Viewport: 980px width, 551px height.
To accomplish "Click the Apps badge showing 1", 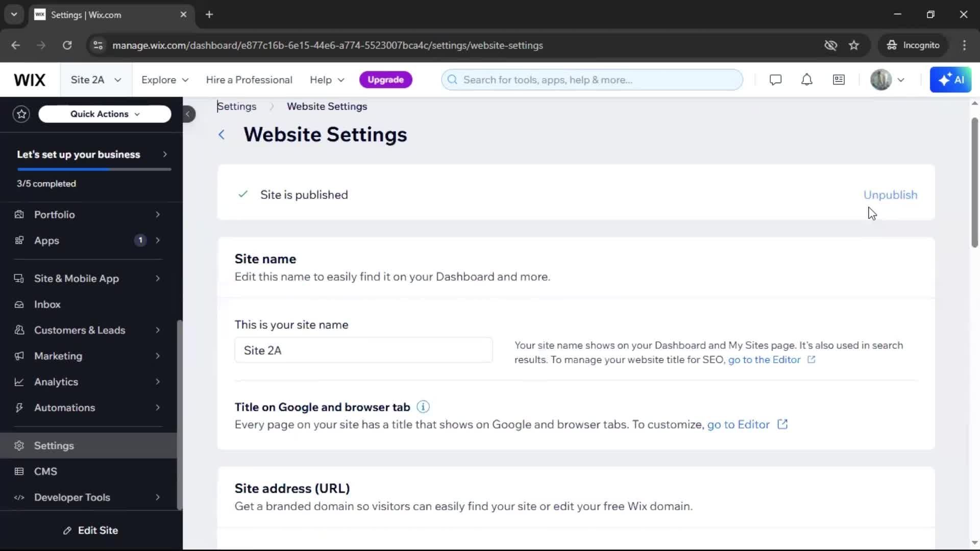I will tap(140, 240).
